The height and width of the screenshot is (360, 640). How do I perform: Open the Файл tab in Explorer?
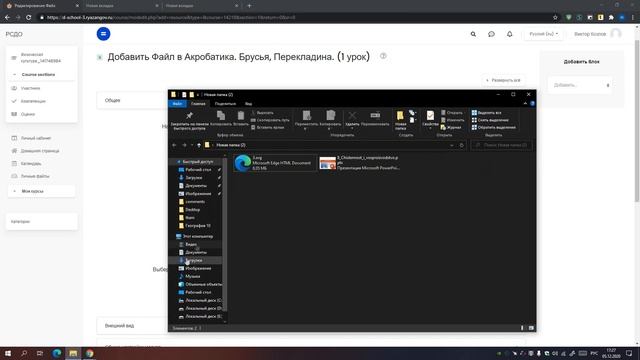click(177, 104)
